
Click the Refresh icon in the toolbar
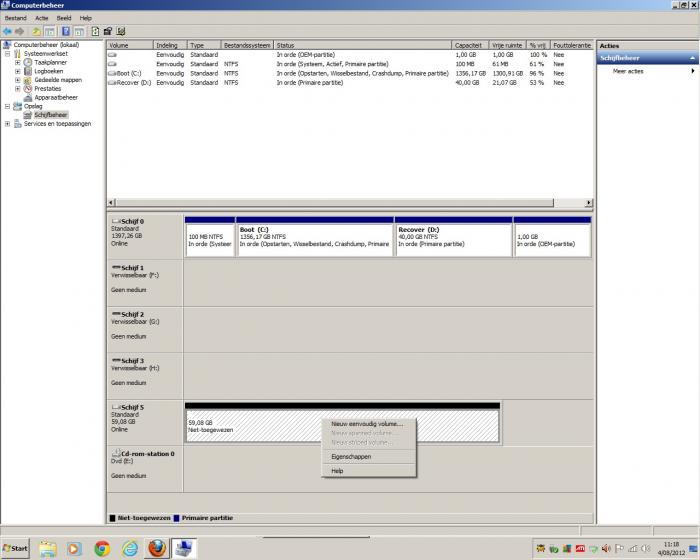coord(95,31)
